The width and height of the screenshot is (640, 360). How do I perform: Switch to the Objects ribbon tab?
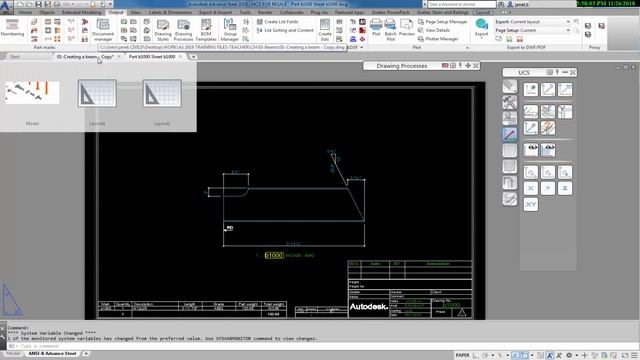(47, 13)
